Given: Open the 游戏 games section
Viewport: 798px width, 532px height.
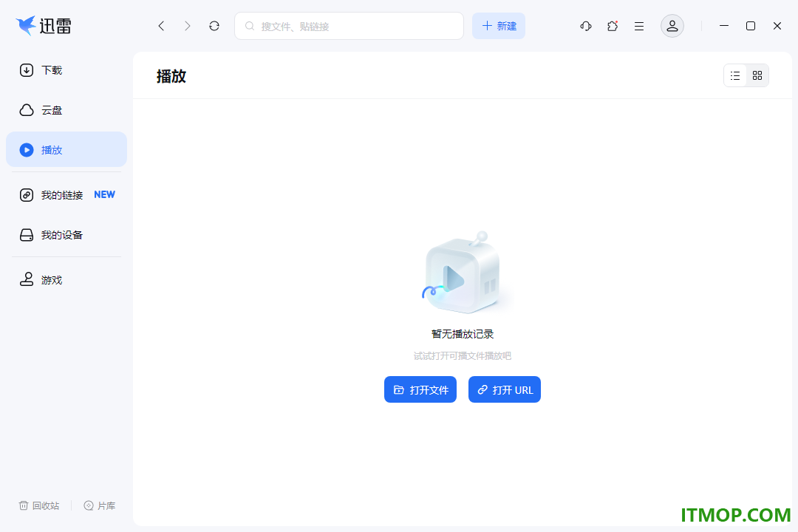Looking at the screenshot, I should [x=66, y=280].
